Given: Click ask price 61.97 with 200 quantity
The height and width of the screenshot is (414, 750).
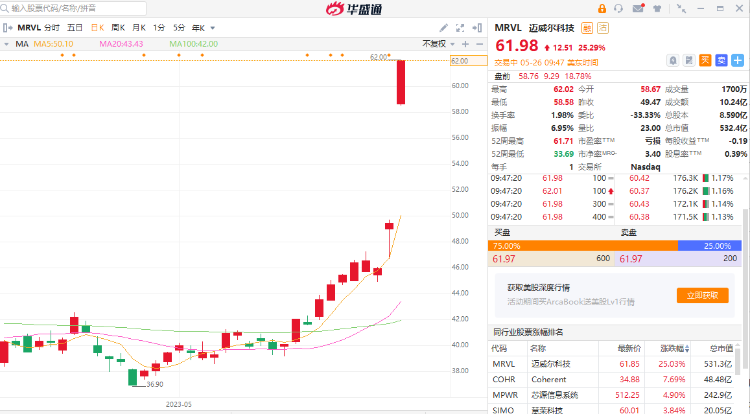Looking at the screenshot, I should point(678,259).
